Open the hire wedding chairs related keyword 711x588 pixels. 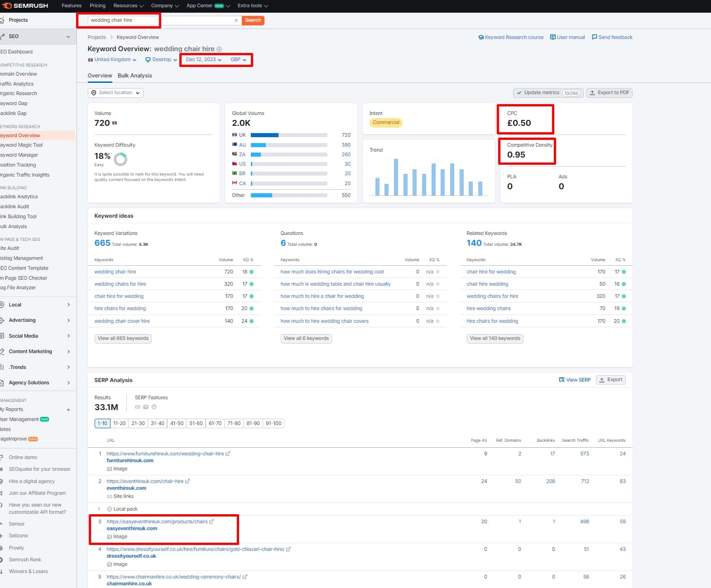coord(489,308)
